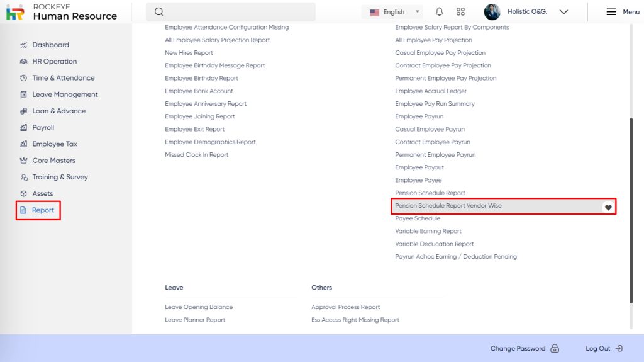Select Training & Survey menu item
This screenshot has height=362, width=644.
point(60,177)
